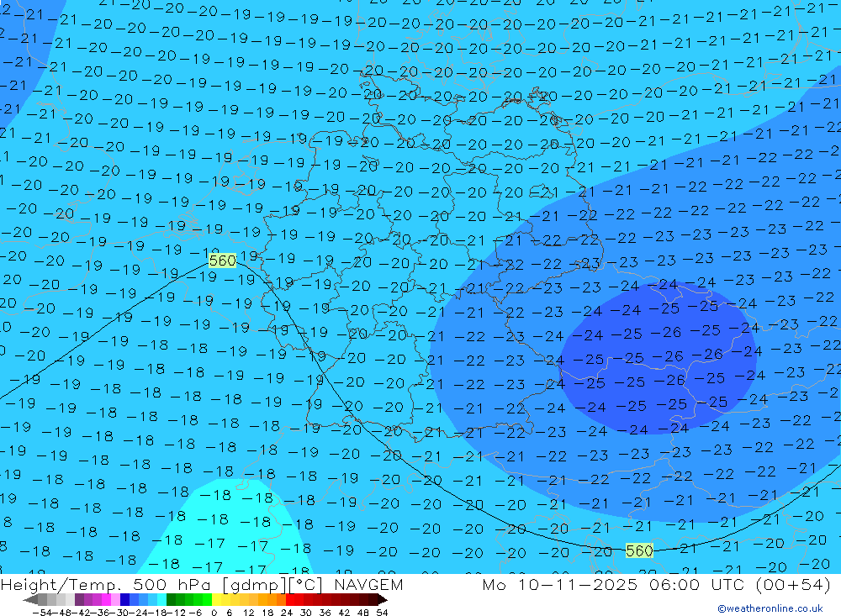
Task: Click the NAVGEM model name
Action: (368, 584)
